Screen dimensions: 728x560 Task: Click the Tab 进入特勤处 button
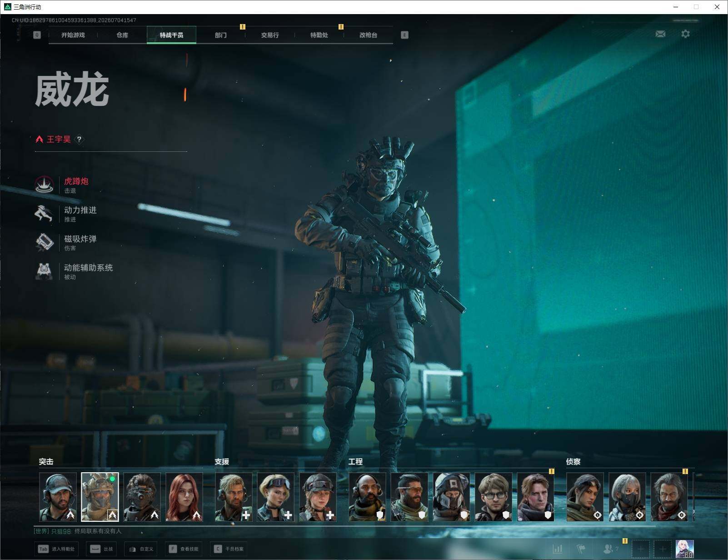(x=57, y=549)
